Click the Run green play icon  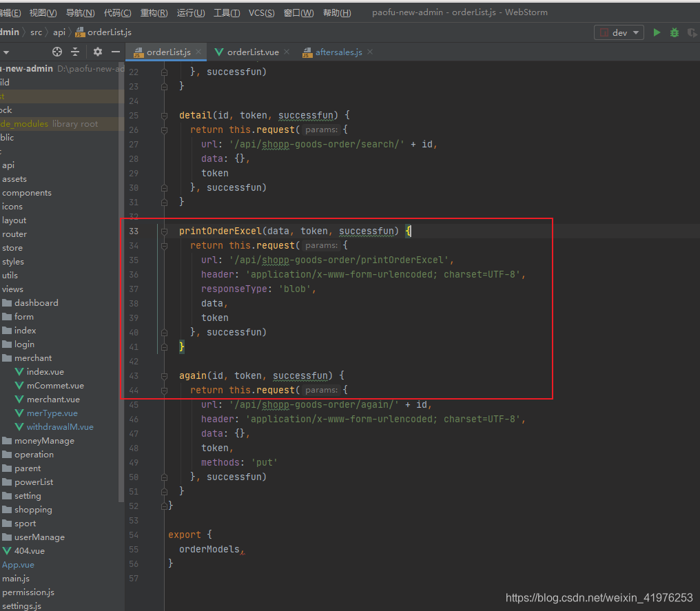(x=657, y=32)
